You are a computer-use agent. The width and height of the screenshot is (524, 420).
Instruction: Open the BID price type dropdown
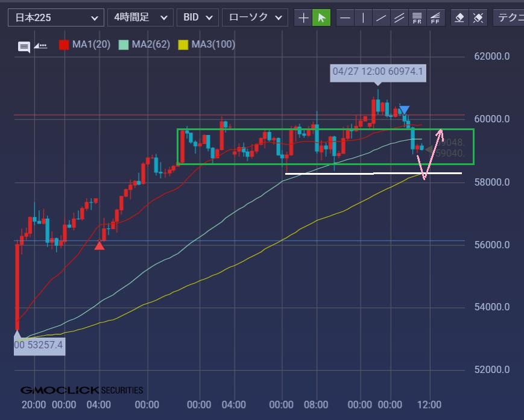197,17
